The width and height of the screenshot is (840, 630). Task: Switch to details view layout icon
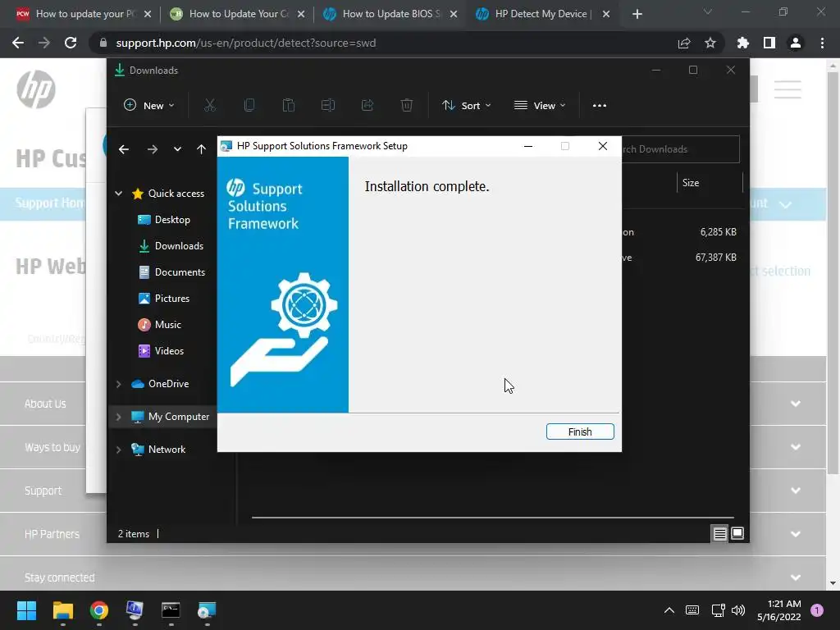click(719, 533)
